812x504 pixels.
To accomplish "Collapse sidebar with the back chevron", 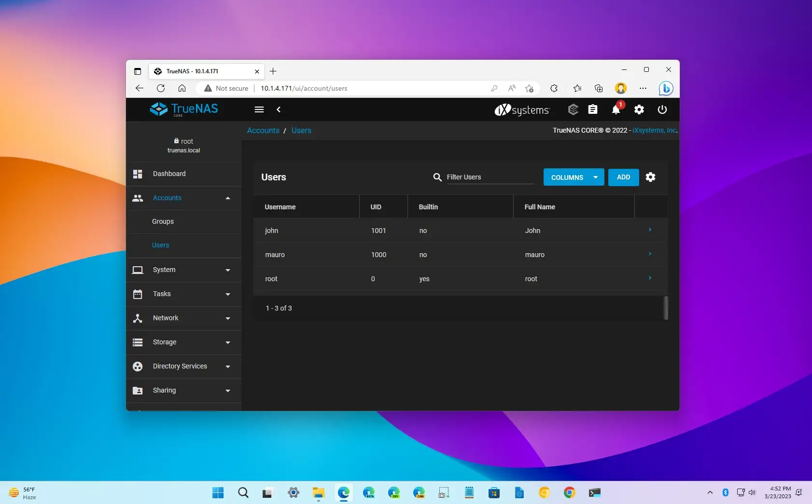I will click(279, 109).
